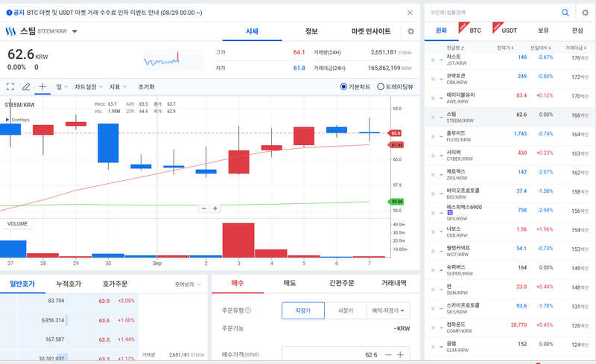
Task: Switch to the 보유 tab
Action: pyautogui.click(x=543, y=31)
